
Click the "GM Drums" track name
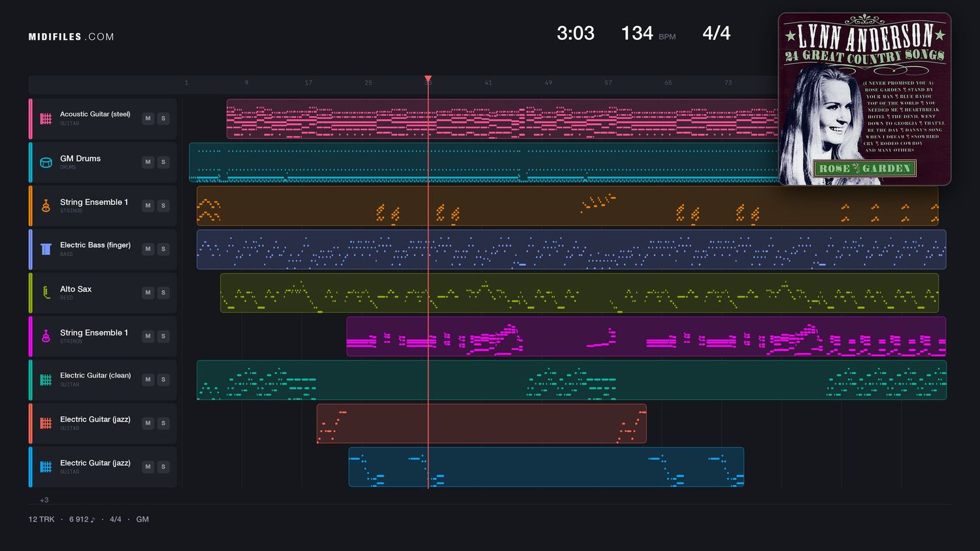click(x=80, y=159)
